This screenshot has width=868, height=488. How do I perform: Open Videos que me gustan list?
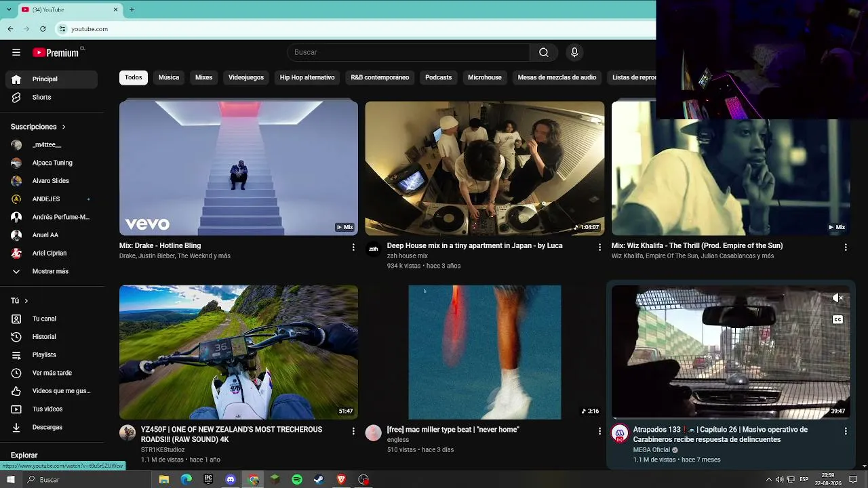click(x=52, y=391)
